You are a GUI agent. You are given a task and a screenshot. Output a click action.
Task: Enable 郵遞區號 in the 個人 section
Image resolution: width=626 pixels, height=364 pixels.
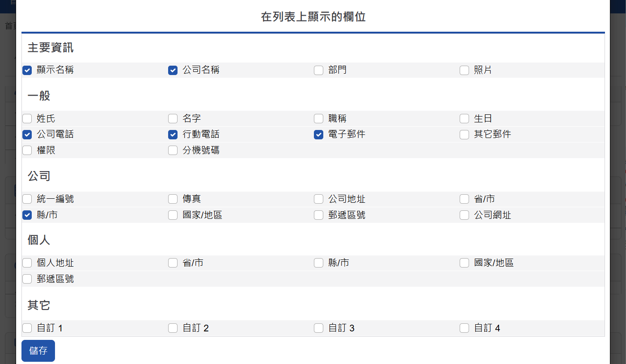pyautogui.click(x=27, y=279)
